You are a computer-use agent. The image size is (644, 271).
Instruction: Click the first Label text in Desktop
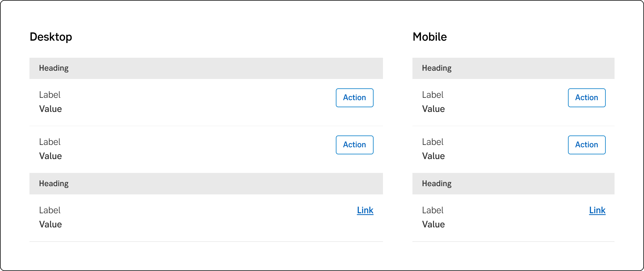50,95
